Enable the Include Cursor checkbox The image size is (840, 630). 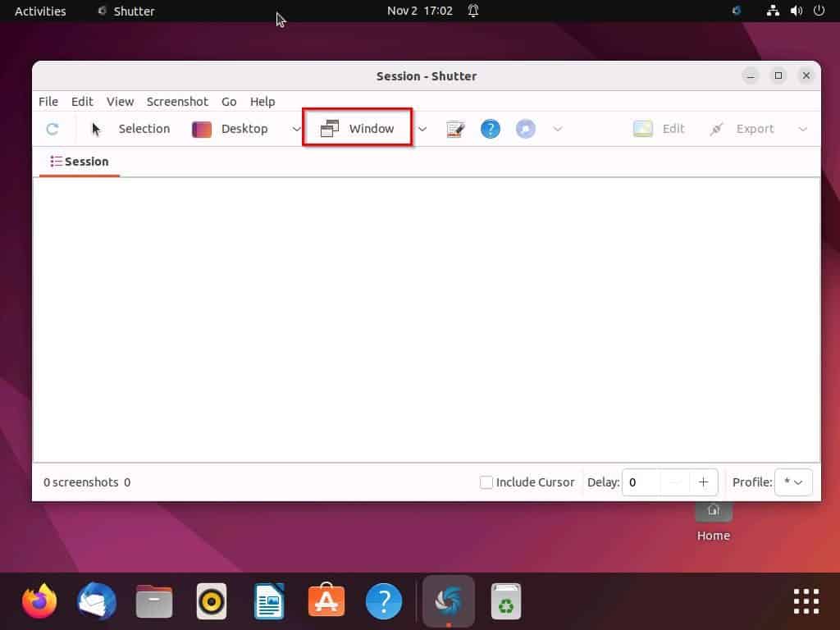(486, 482)
